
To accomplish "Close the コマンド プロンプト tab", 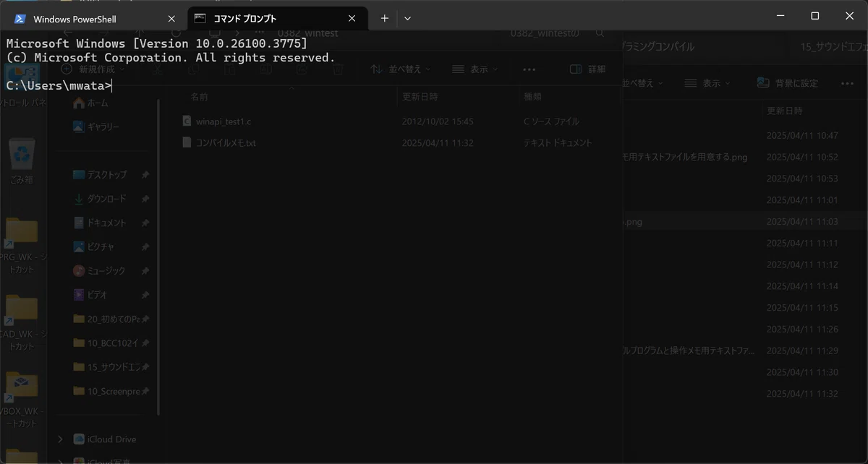I will click(x=352, y=19).
